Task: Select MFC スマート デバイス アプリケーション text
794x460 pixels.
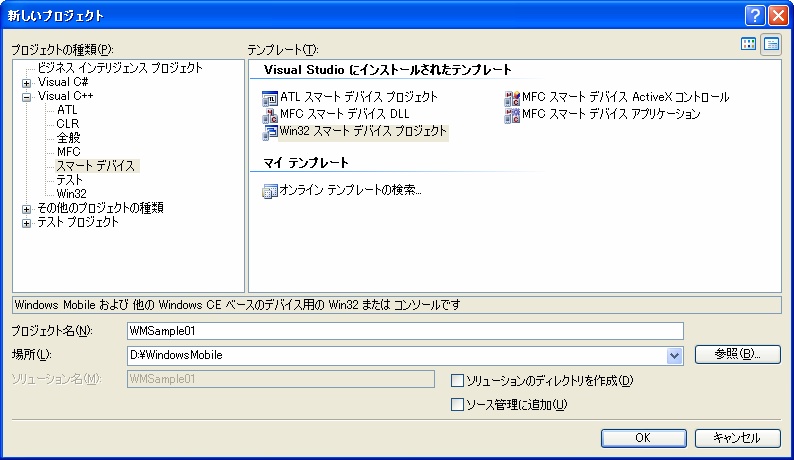Action: 611,114
